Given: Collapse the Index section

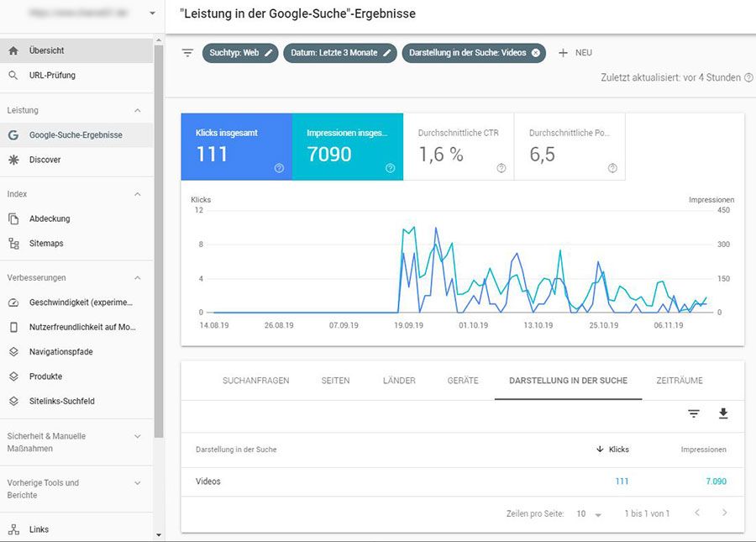Looking at the screenshot, I should coord(138,194).
